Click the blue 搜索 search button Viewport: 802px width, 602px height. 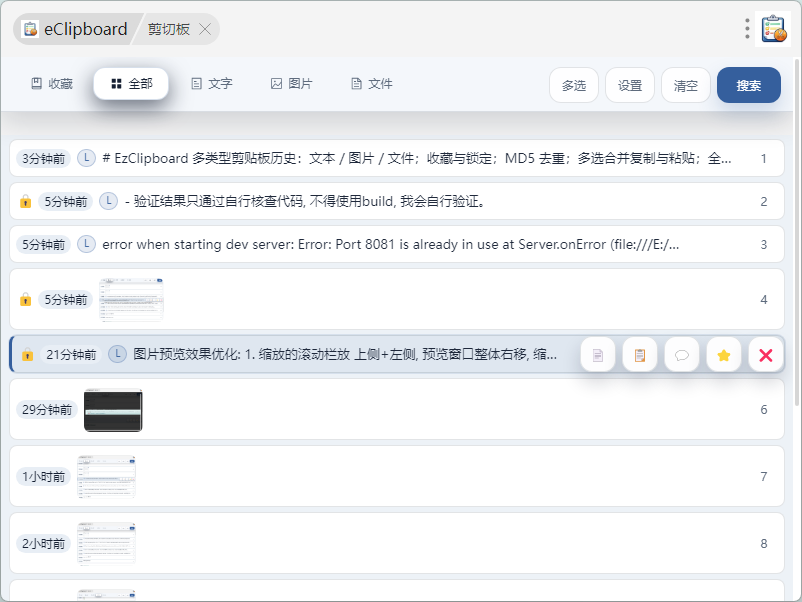click(748, 86)
